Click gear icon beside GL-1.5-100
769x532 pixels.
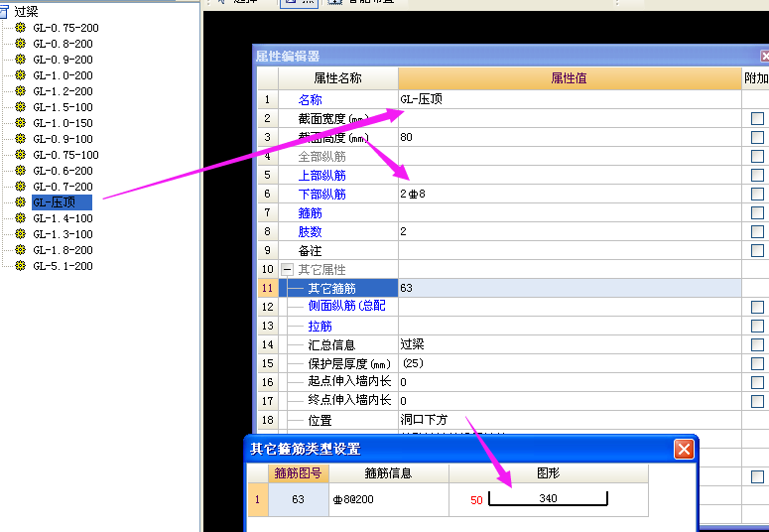20,106
